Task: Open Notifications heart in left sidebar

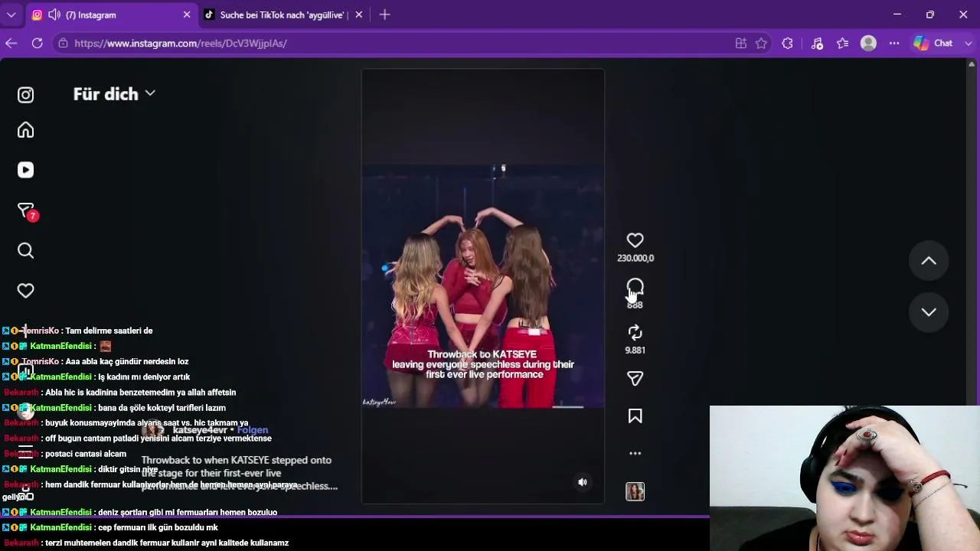Action: (x=25, y=291)
